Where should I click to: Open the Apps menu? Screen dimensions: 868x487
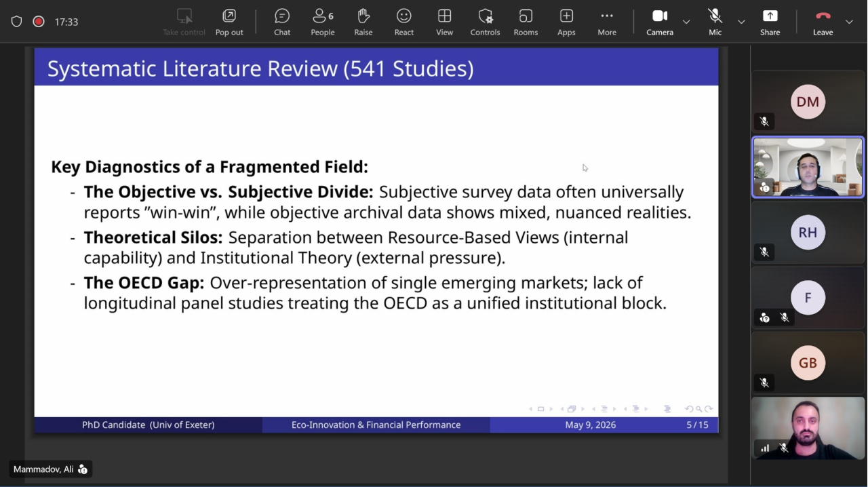pyautogui.click(x=566, y=22)
